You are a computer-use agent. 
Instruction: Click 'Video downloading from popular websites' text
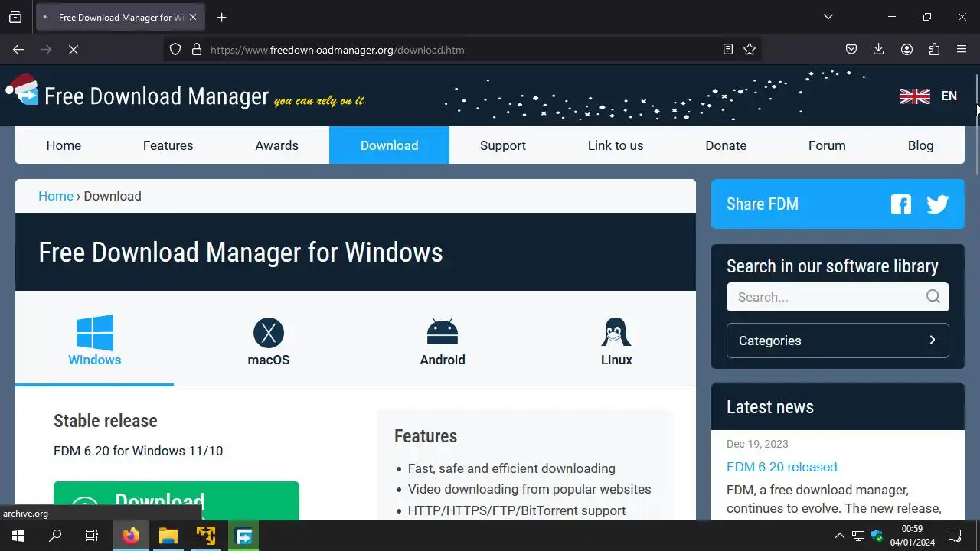(x=529, y=489)
